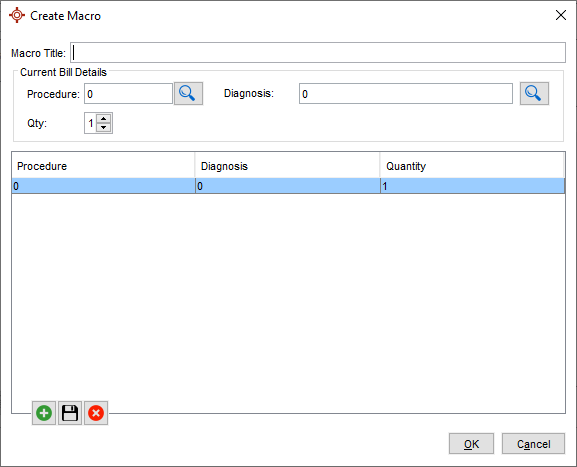This screenshot has height=467, width=577.
Task: Click into the Procedure input field
Action: 128,94
